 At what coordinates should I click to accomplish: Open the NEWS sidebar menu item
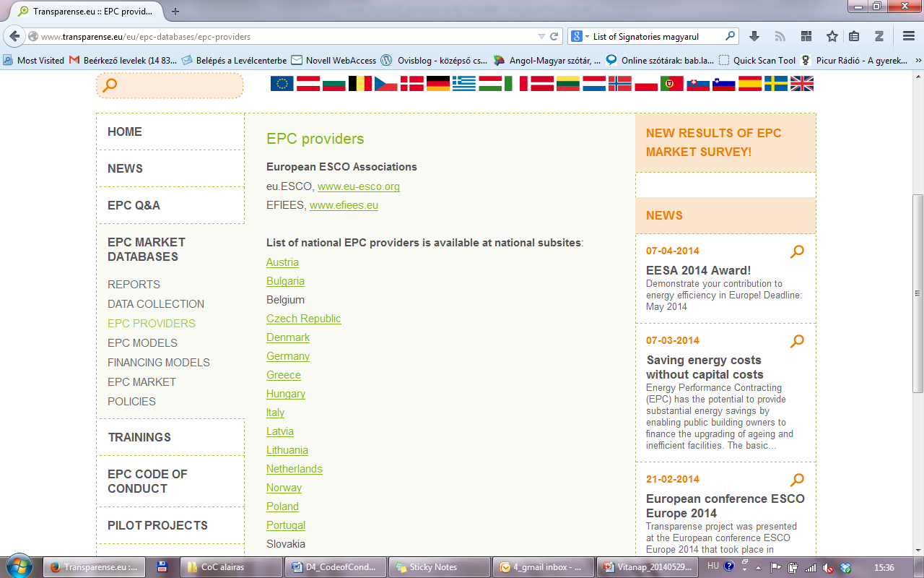[126, 168]
